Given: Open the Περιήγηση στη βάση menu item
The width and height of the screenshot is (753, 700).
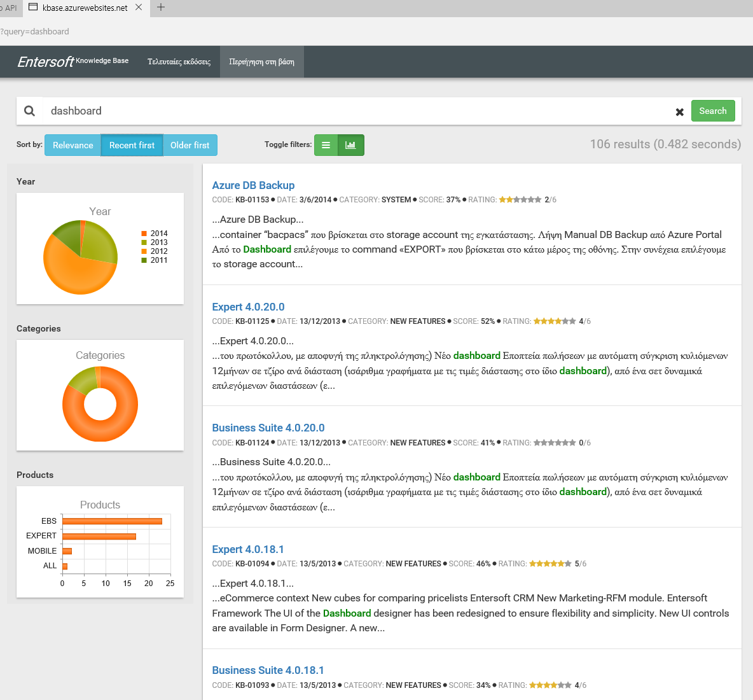Looking at the screenshot, I should point(261,62).
